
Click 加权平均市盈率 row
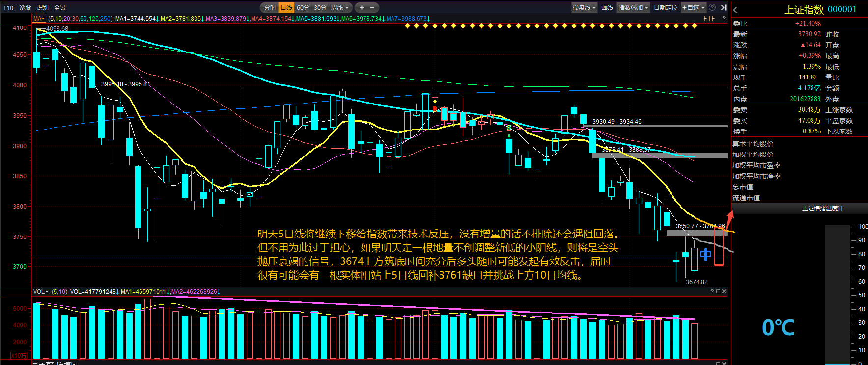[x=756, y=165]
